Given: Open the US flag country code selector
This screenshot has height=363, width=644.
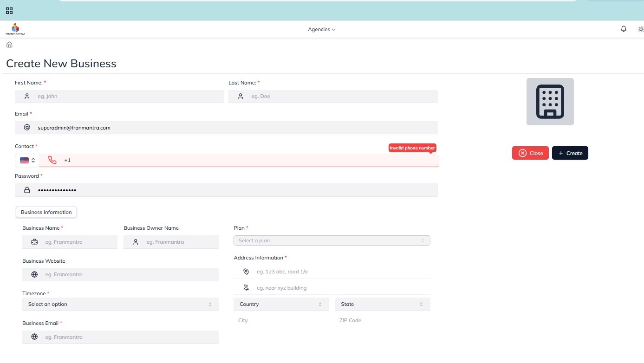Looking at the screenshot, I should [x=27, y=160].
